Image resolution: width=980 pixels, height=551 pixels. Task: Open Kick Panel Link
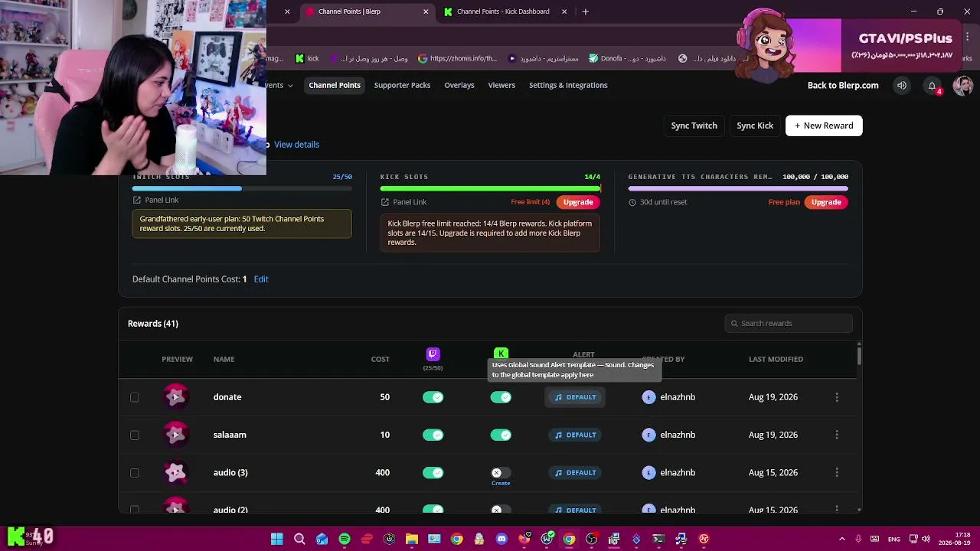(403, 202)
